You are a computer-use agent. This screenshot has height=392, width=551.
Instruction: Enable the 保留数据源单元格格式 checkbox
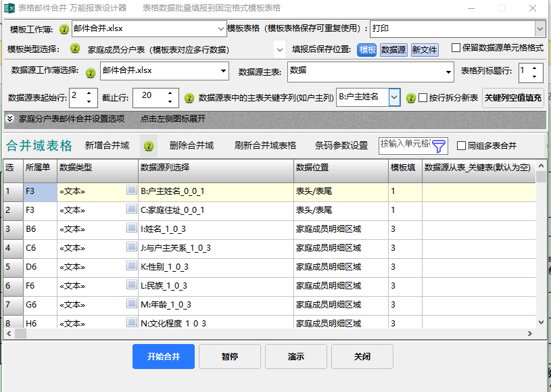(456, 48)
